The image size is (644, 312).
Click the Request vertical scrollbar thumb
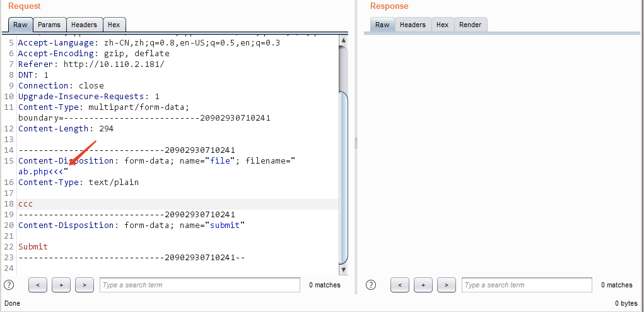coord(343,177)
